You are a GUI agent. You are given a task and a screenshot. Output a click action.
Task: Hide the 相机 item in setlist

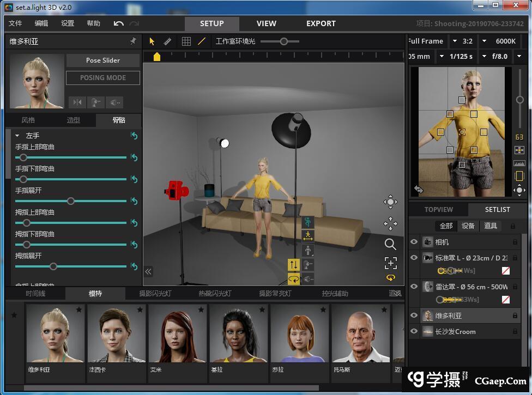[x=414, y=242]
